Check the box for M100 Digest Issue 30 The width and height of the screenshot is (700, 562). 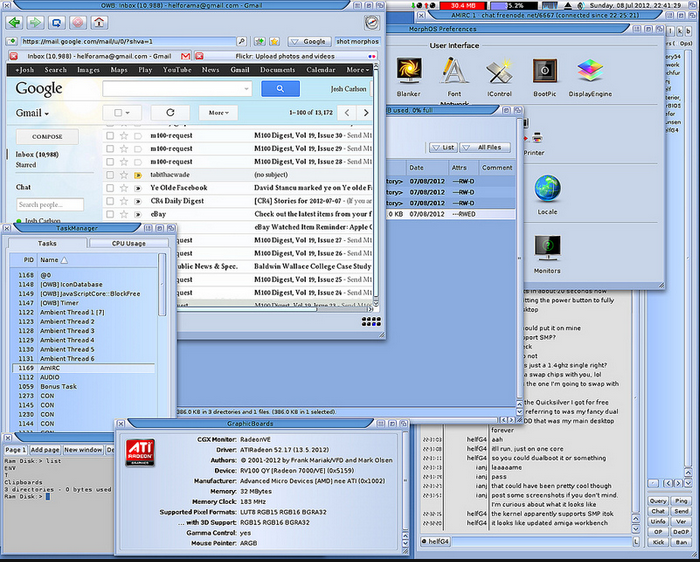click(110, 135)
